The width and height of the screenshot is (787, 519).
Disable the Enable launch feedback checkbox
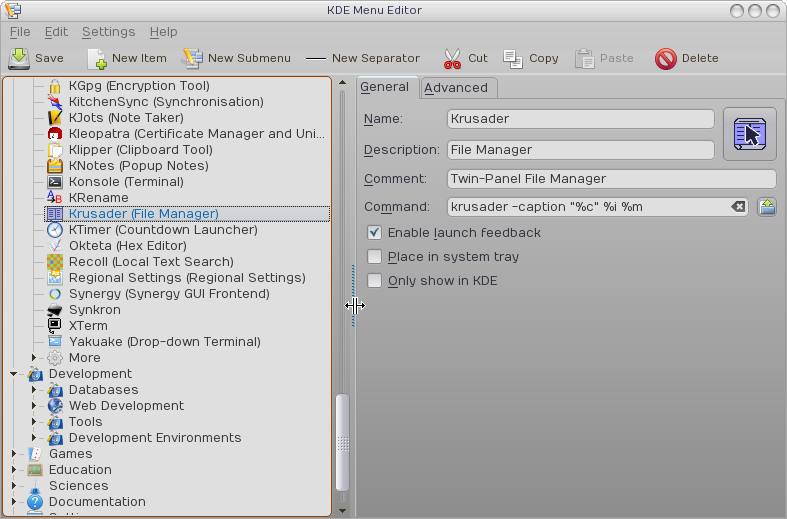pos(374,232)
